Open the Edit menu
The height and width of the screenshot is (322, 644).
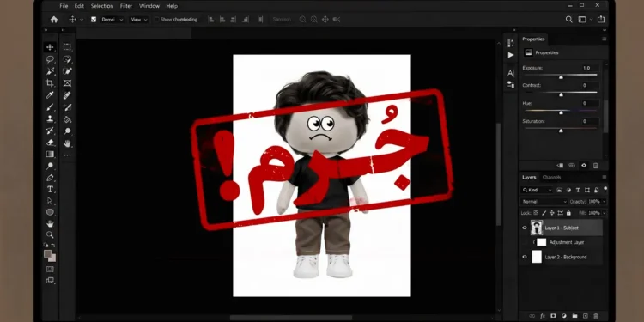pyautogui.click(x=79, y=6)
